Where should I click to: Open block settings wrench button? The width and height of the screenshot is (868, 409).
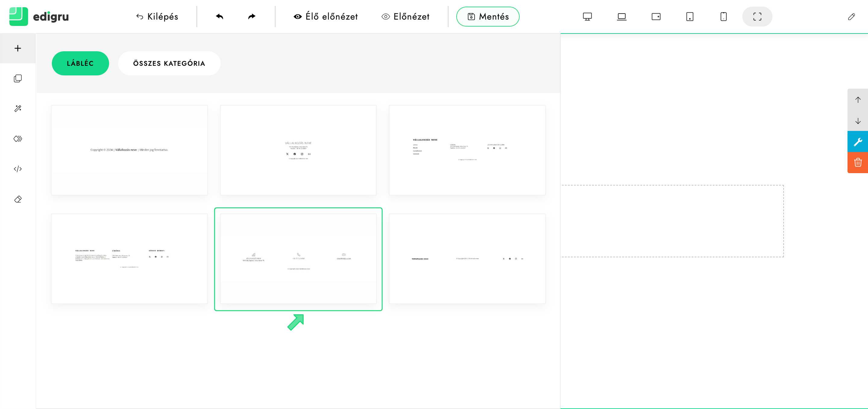[x=858, y=142]
